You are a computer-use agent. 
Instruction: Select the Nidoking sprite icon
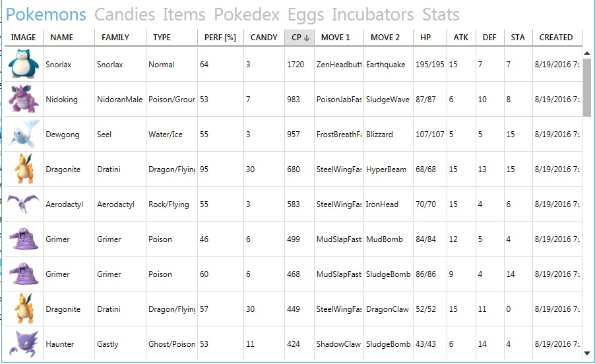click(x=24, y=99)
